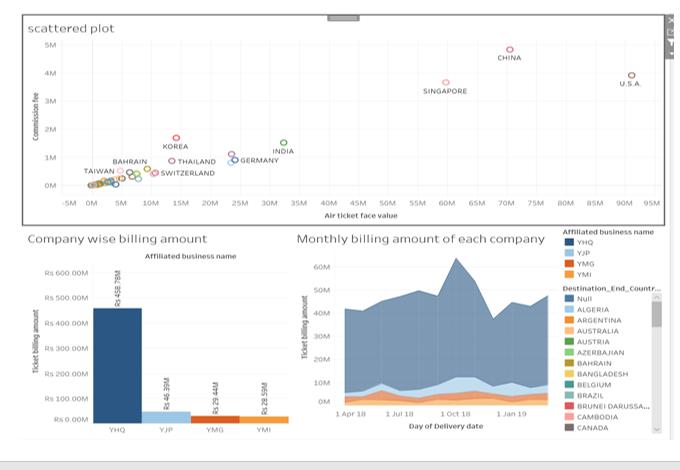Click the YJP bar in billing chart
Image resolution: width=680 pixels, height=470 pixels.
[x=166, y=418]
